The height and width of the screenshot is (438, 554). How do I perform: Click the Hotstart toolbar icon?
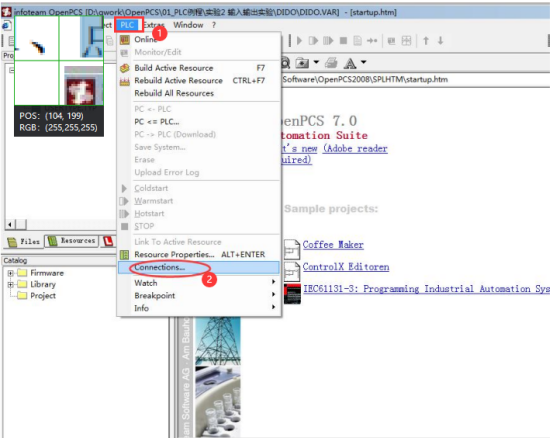click(x=328, y=41)
